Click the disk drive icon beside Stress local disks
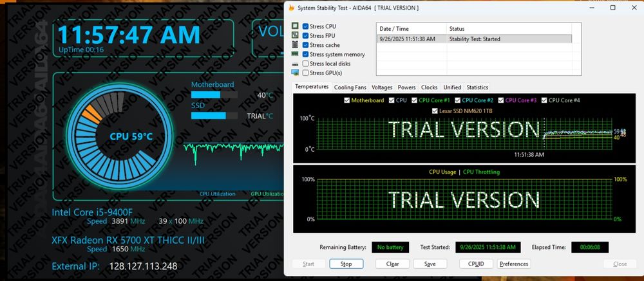The height and width of the screenshot is (281, 644). coord(295,64)
